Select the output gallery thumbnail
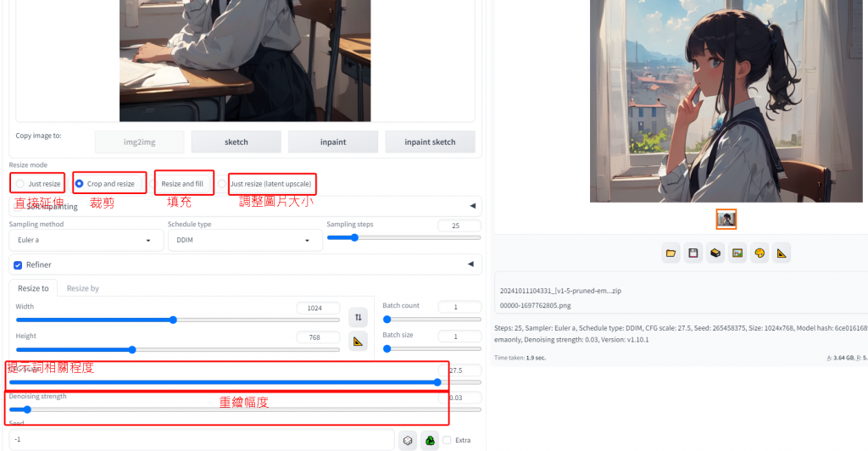Viewport: 868px width, 451px height. (726, 219)
